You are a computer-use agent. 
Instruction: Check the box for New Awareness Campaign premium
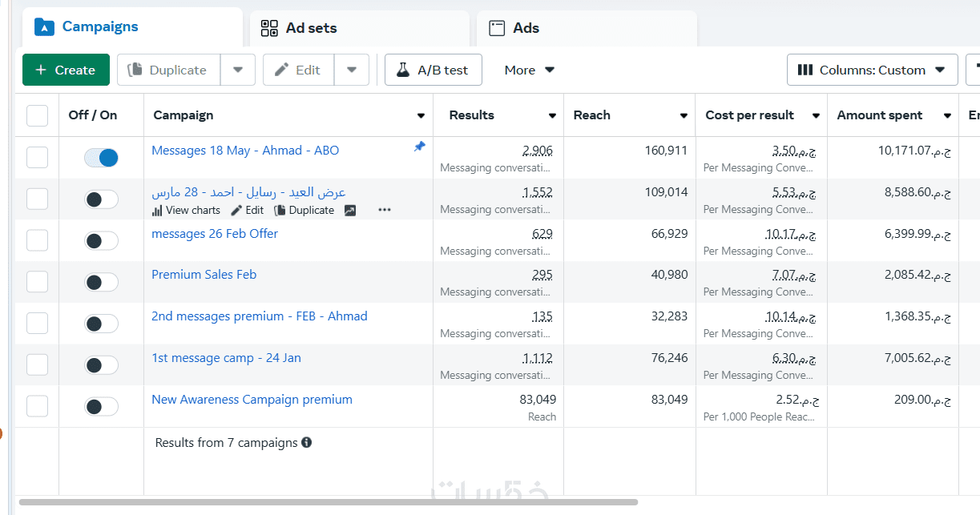(x=38, y=406)
